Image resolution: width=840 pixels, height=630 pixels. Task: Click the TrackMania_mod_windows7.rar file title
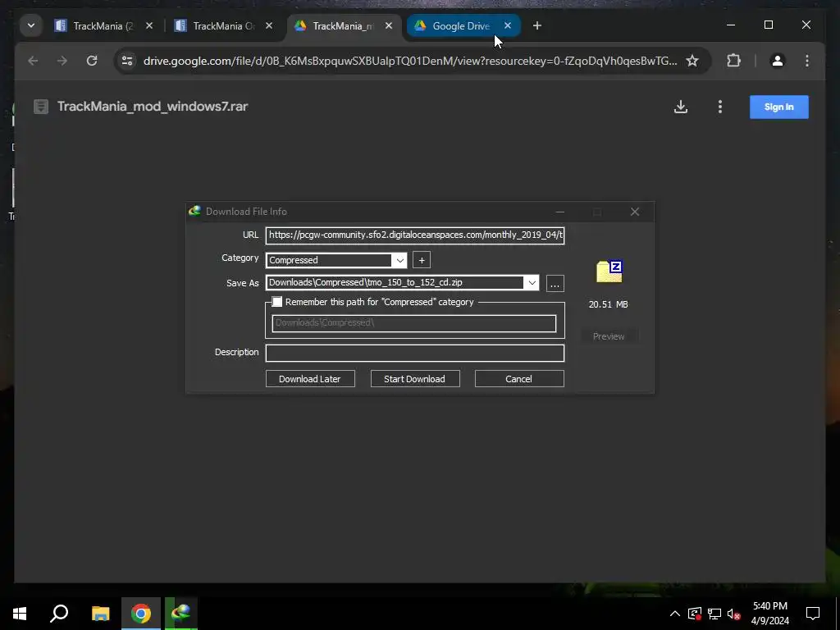click(153, 107)
